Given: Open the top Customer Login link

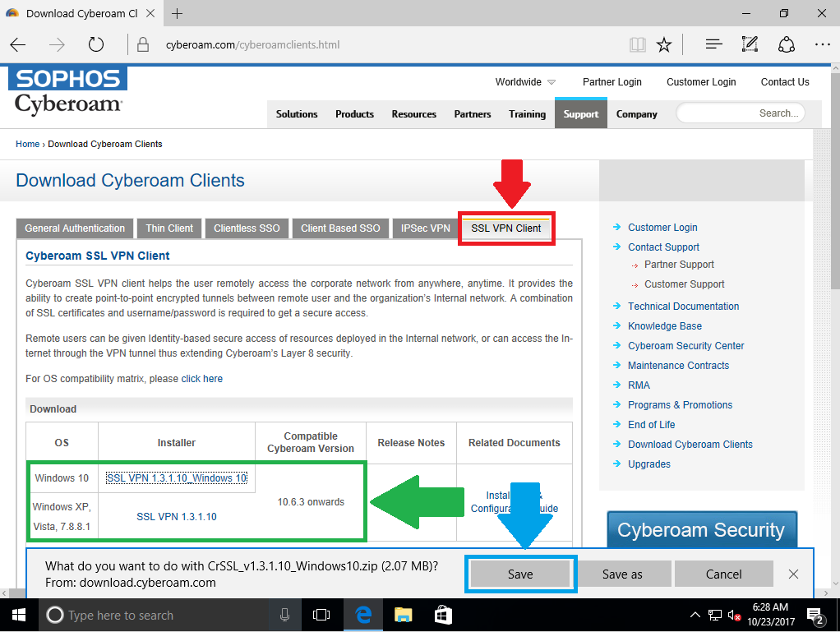Looking at the screenshot, I should coord(701,82).
